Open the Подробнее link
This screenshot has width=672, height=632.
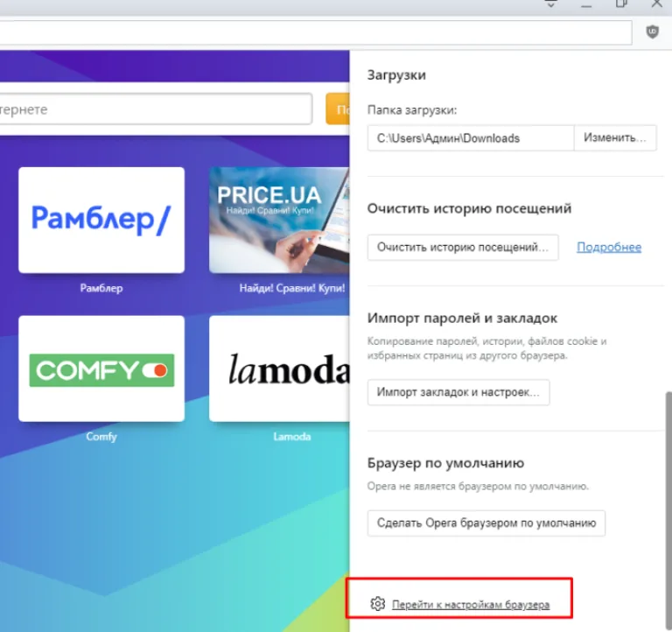coord(609,247)
